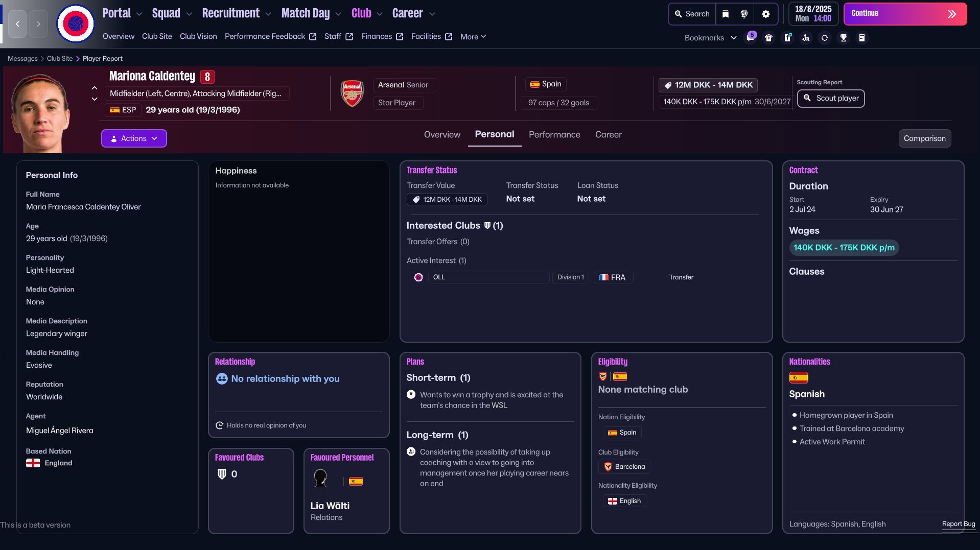
Task: Click the No relationship with you text
Action: (285, 379)
